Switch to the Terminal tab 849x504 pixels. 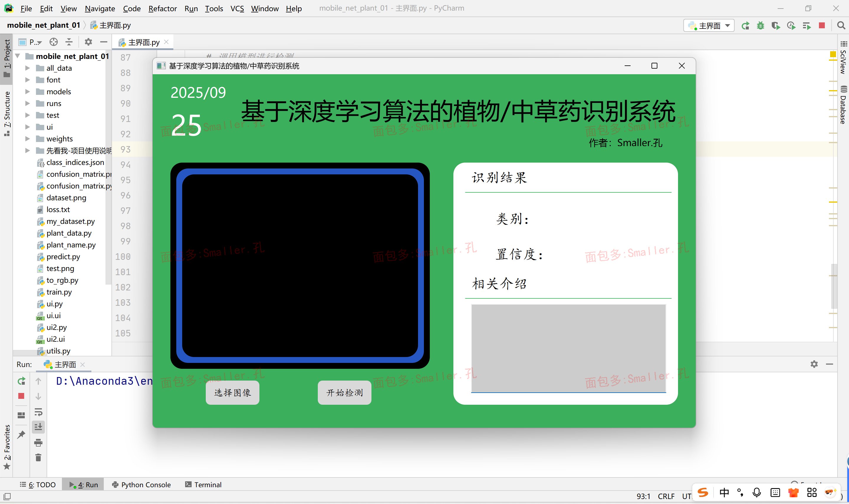[207, 484]
